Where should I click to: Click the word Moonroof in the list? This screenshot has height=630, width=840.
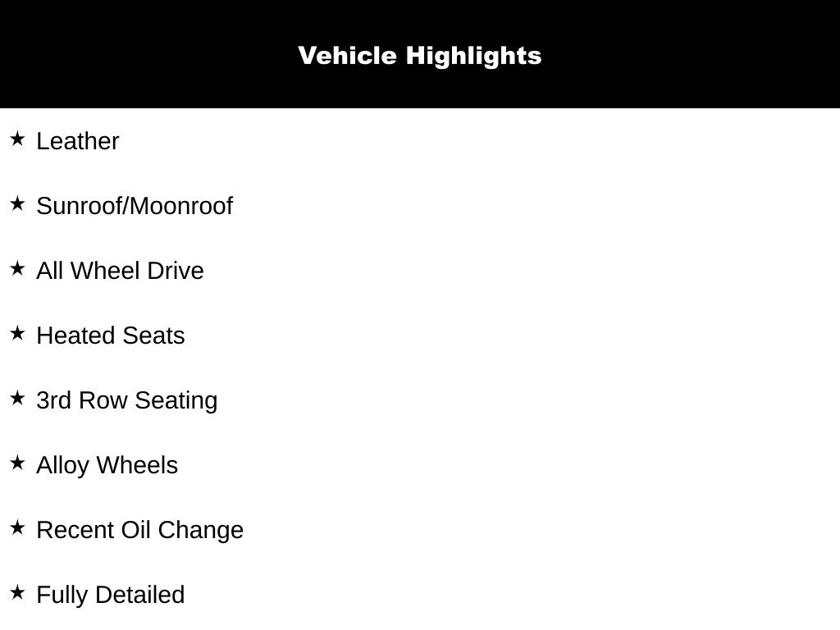[x=181, y=206]
